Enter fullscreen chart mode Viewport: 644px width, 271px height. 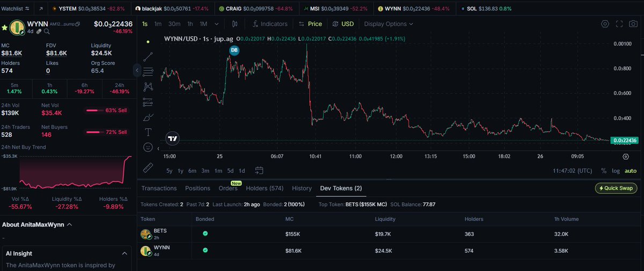pos(619,24)
